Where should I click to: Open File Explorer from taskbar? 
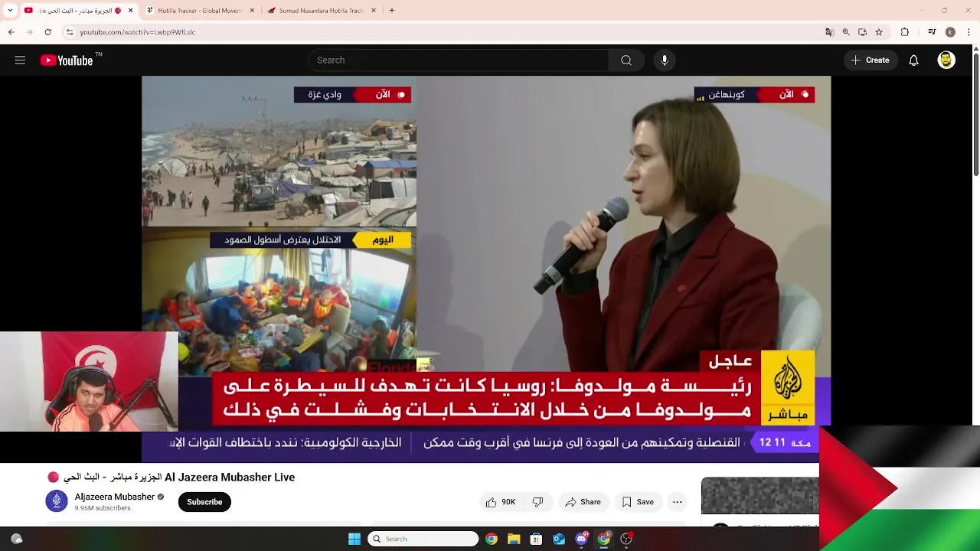click(x=514, y=539)
